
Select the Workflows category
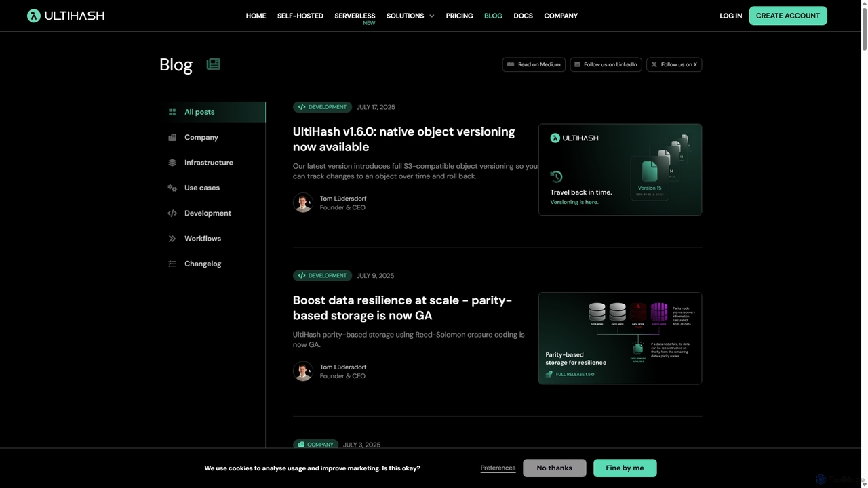213,239
